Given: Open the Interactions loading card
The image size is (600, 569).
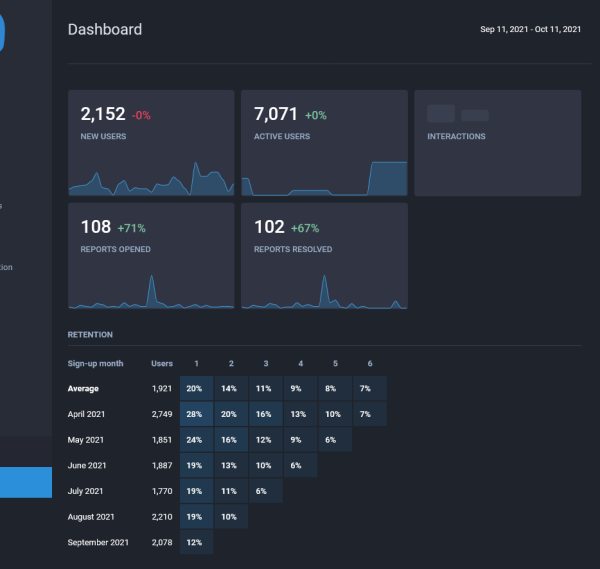Looking at the screenshot, I should point(497,143).
